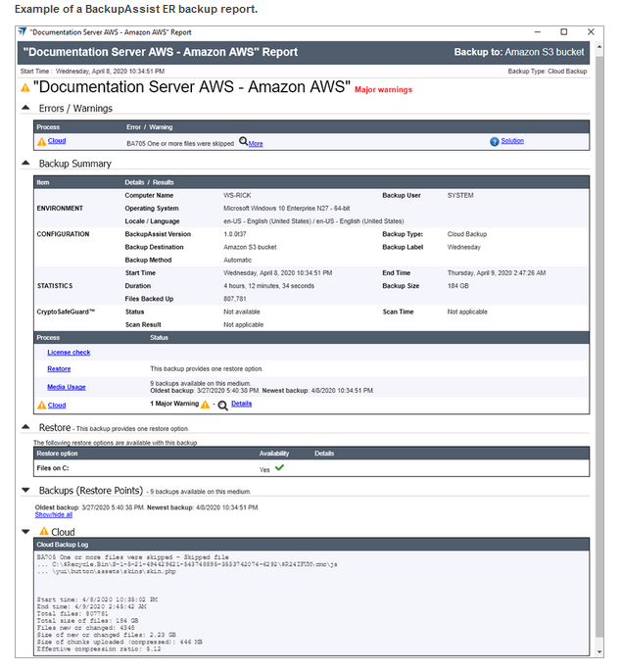This screenshot has width=621, height=672.
Task: Click the green availability checkmark for Files on C:
Action: coord(280,468)
